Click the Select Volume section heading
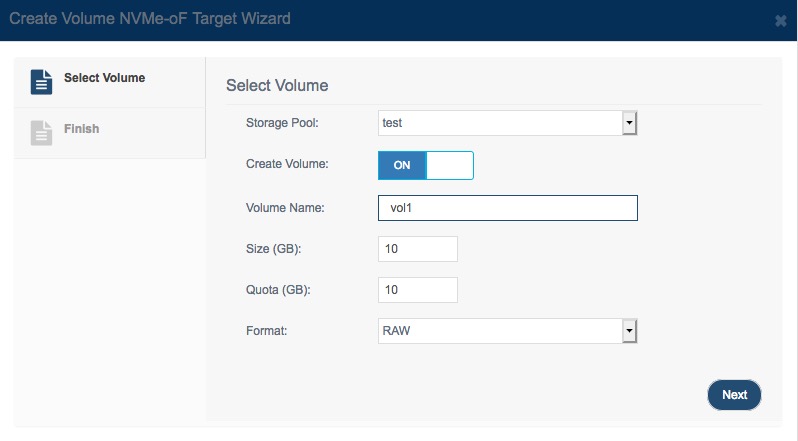This screenshot has width=798, height=441. pyautogui.click(x=277, y=85)
